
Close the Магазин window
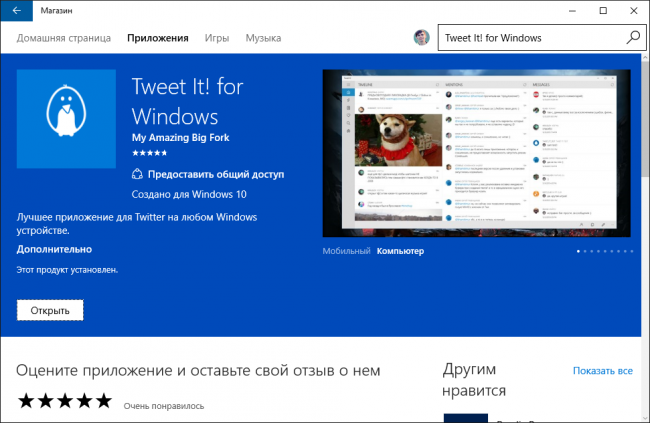[634, 11]
